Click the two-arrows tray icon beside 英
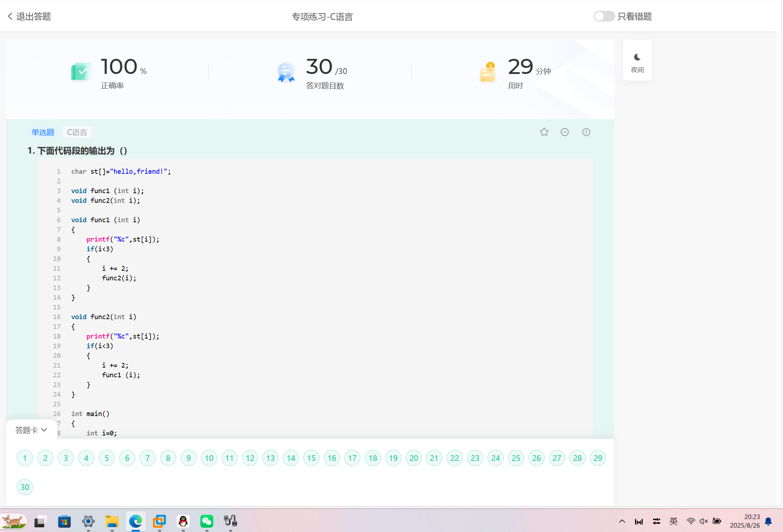 point(657,521)
